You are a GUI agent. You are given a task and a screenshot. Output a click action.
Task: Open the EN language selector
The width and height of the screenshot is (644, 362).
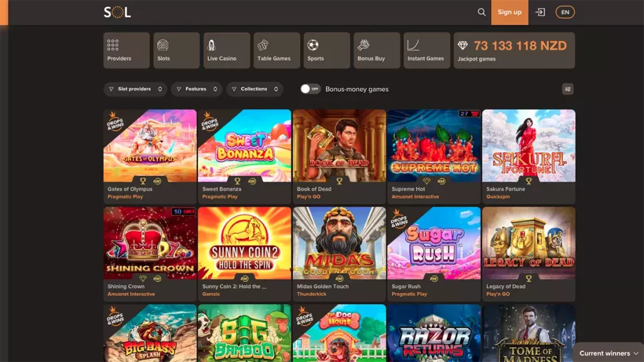[x=565, y=12]
